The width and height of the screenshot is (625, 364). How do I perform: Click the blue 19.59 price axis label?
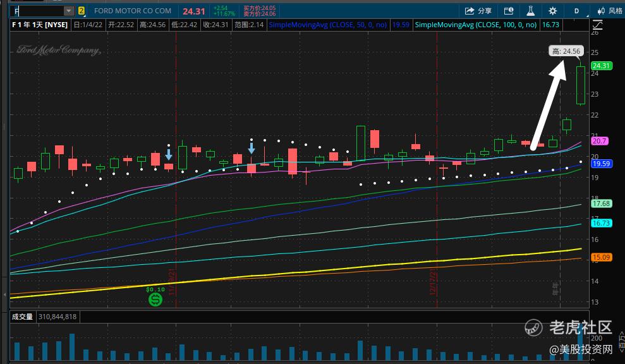point(601,164)
